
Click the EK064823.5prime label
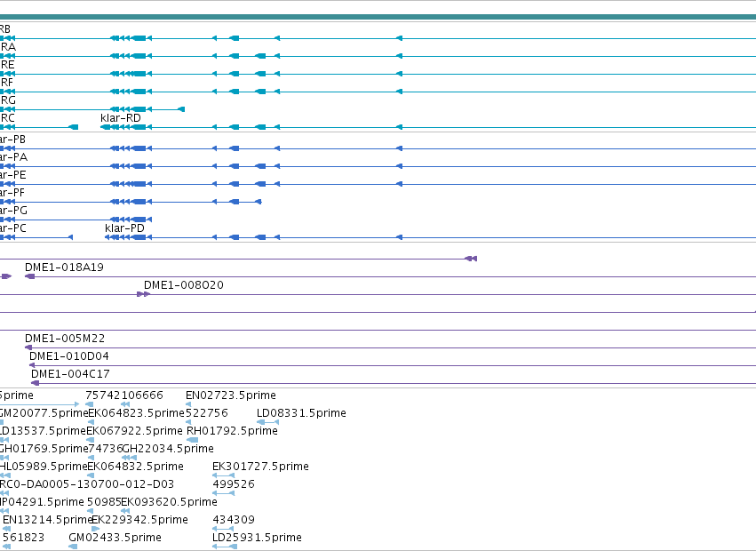click(137, 413)
